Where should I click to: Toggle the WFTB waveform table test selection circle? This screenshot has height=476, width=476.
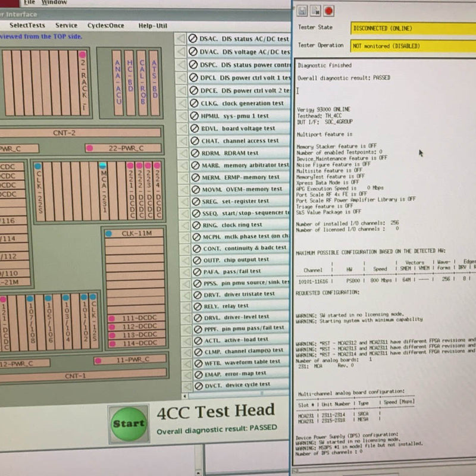199,363
